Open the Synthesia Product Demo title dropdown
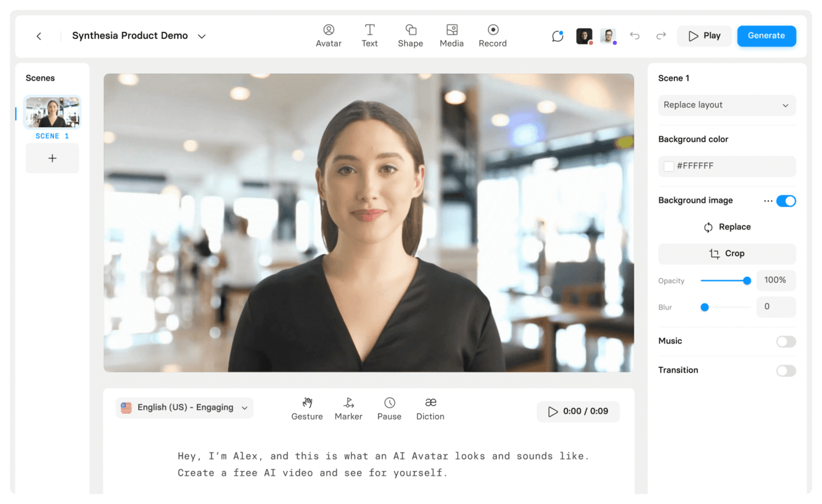822x504 pixels. [202, 36]
